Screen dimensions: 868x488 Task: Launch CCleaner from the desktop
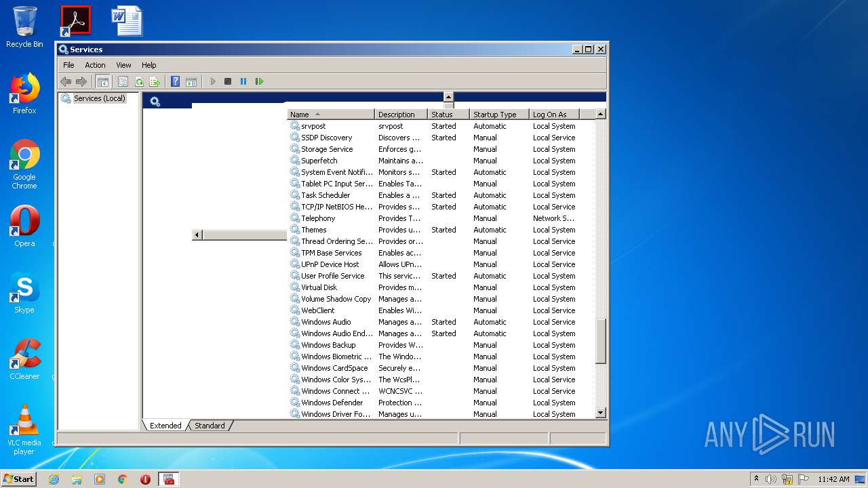click(24, 359)
